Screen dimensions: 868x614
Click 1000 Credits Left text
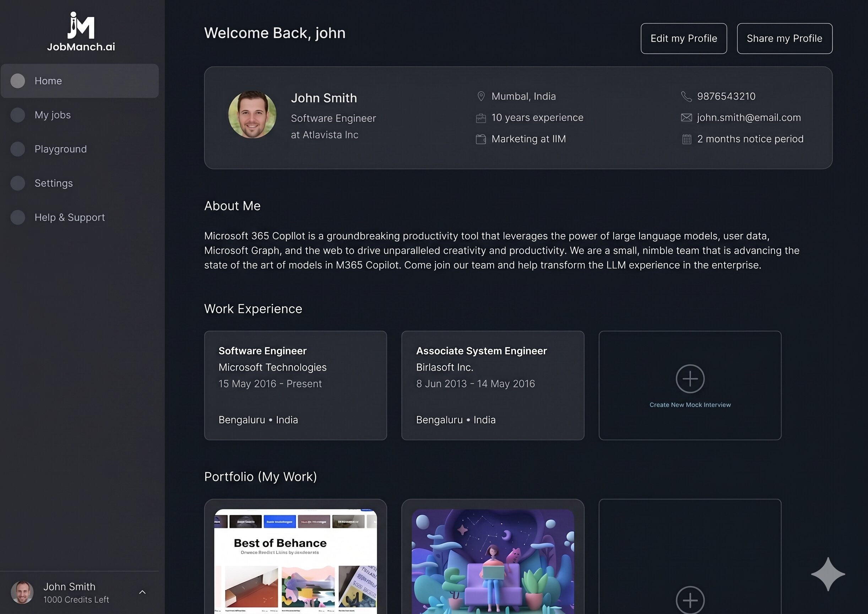(76, 600)
